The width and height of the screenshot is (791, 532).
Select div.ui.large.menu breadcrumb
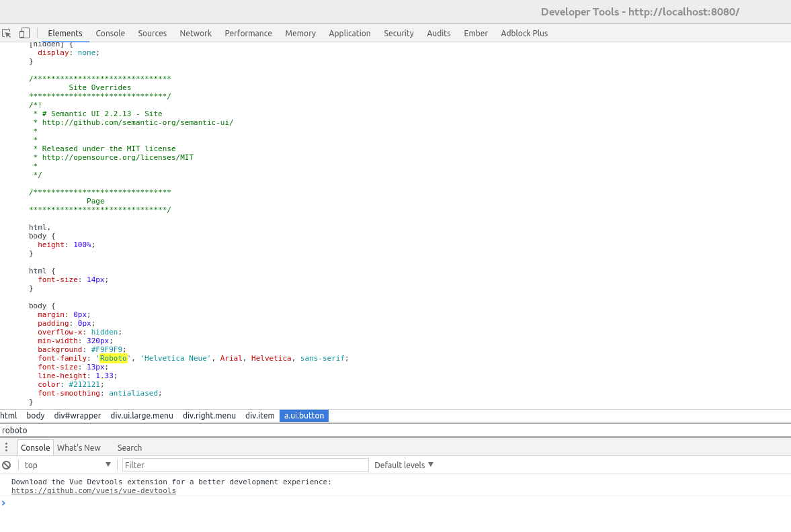[142, 416]
